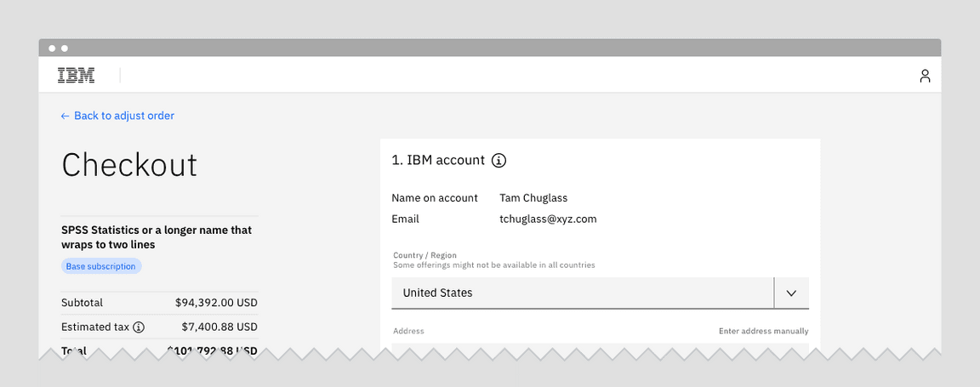Click the estimated tax amount $7,400.88 USD
The image size is (980, 387).
(219, 327)
